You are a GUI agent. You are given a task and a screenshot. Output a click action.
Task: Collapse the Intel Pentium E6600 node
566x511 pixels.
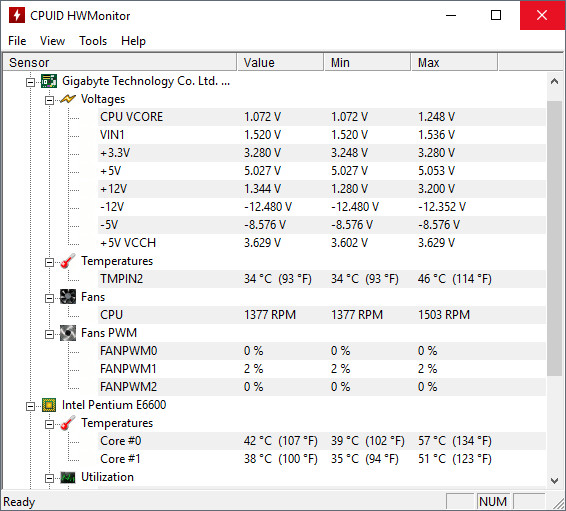tap(30, 406)
